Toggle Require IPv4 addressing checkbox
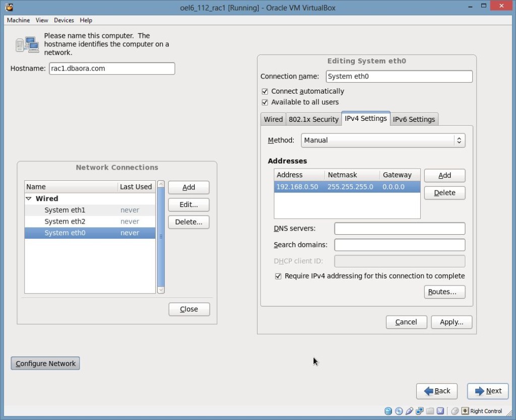 [278, 276]
